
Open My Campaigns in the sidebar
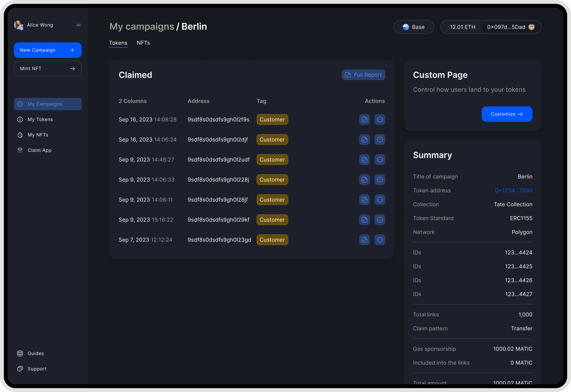click(x=48, y=104)
